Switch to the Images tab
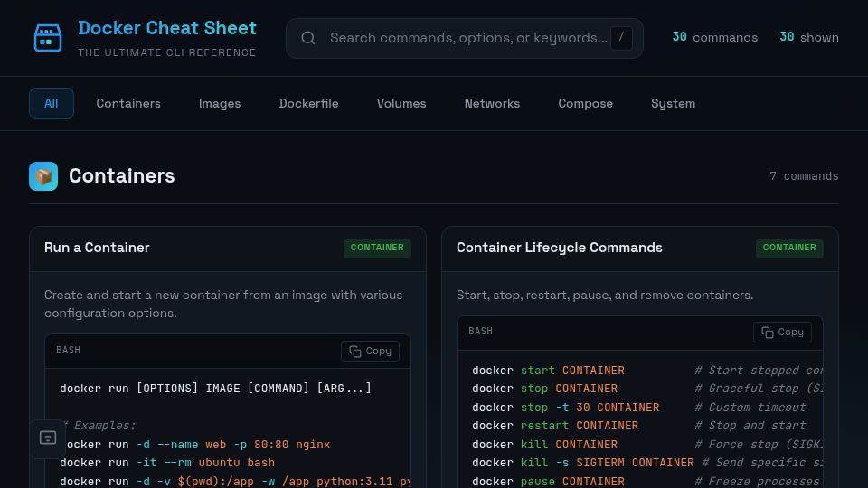This screenshot has width=868, height=488. pos(220,103)
